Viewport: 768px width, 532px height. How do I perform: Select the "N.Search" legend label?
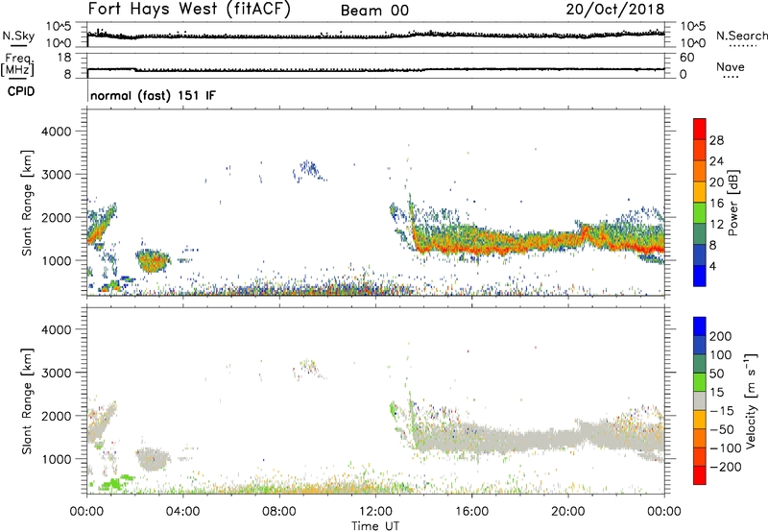tap(741, 36)
